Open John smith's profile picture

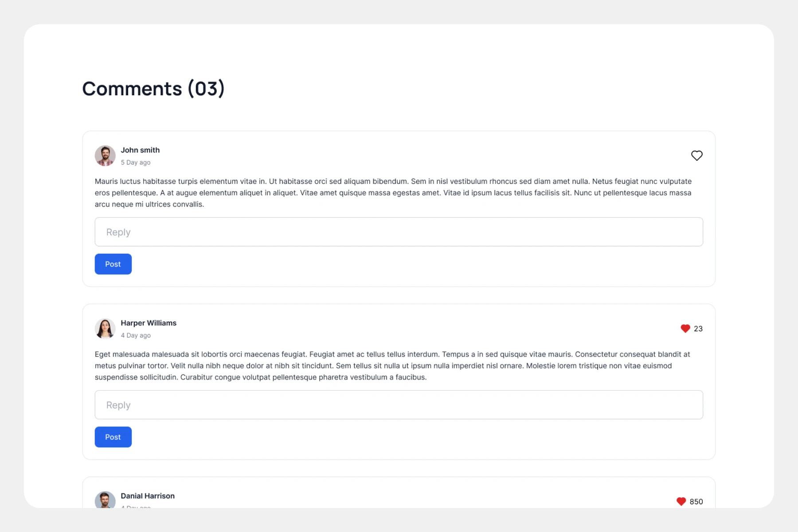(x=105, y=156)
